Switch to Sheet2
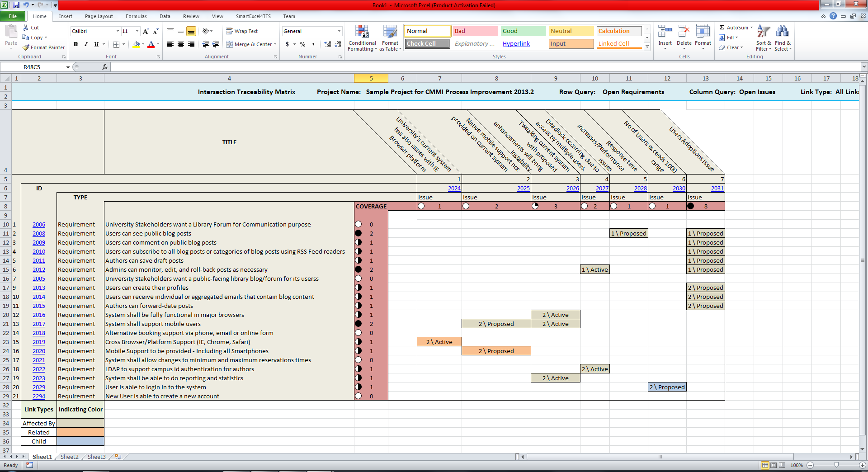Viewport: 868px width, 472px height. point(69,457)
